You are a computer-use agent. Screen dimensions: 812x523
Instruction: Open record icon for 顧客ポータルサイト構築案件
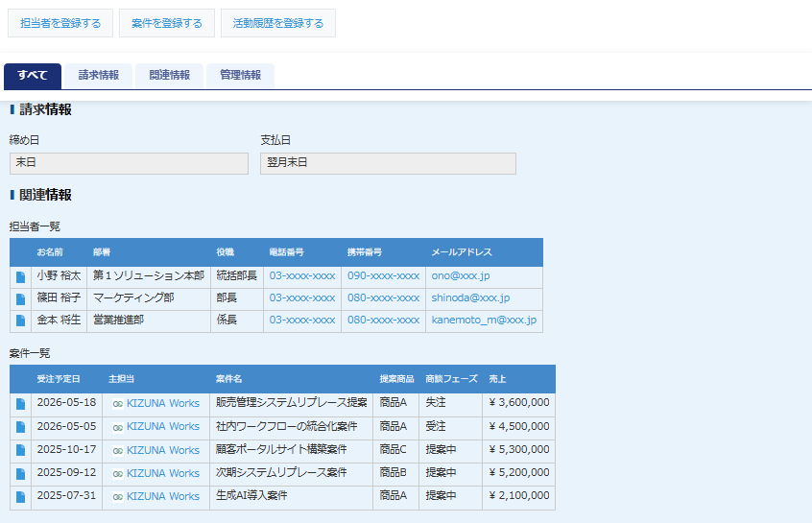click(21, 450)
